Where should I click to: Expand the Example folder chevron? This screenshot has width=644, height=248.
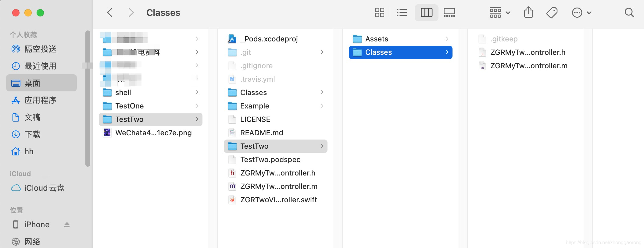click(322, 106)
